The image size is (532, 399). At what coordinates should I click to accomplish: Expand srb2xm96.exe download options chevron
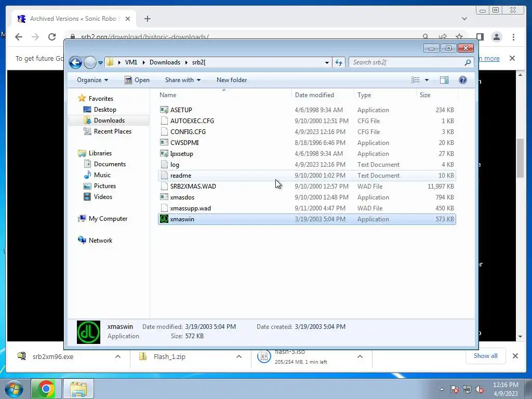point(118,356)
